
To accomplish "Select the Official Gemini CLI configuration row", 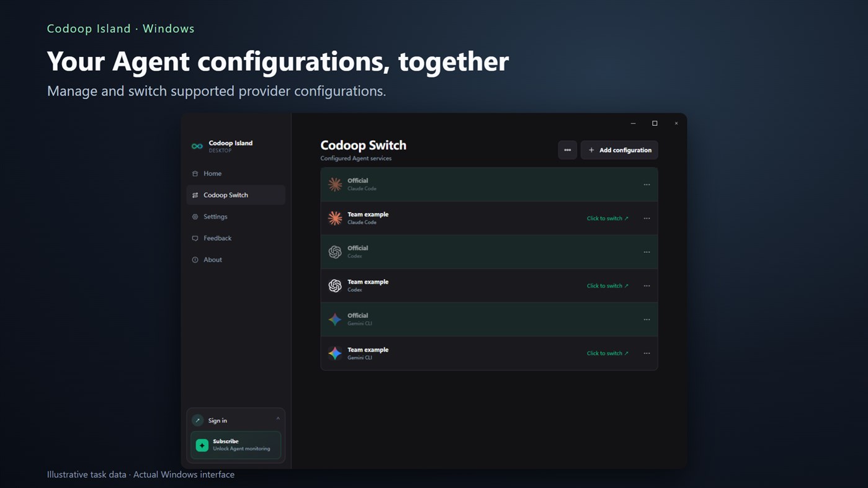I will point(489,319).
